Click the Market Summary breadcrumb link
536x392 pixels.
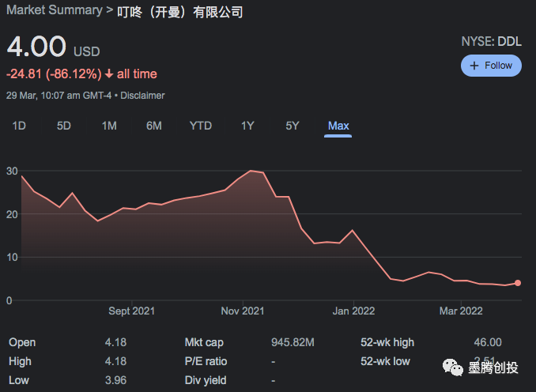55,10
